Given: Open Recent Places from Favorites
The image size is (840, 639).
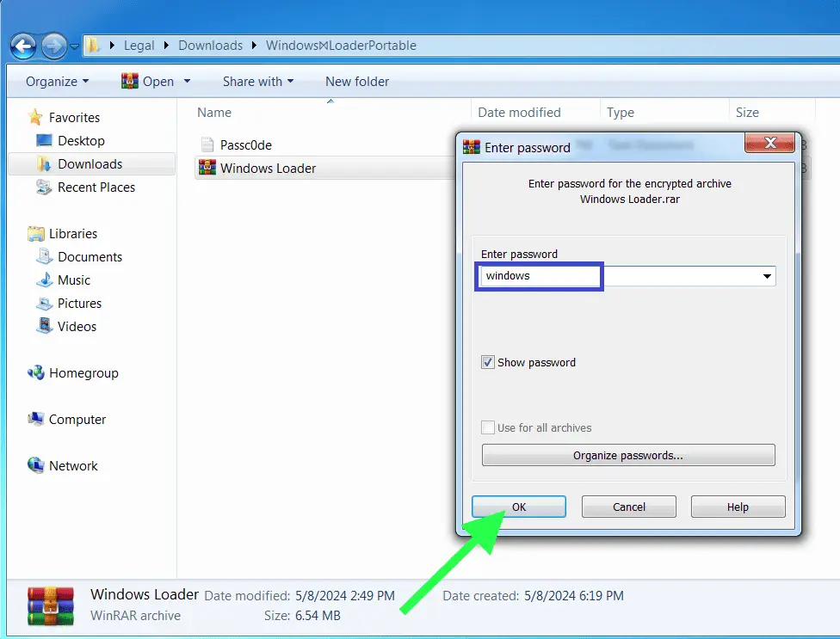Looking at the screenshot, I should [x=95, y=187].
